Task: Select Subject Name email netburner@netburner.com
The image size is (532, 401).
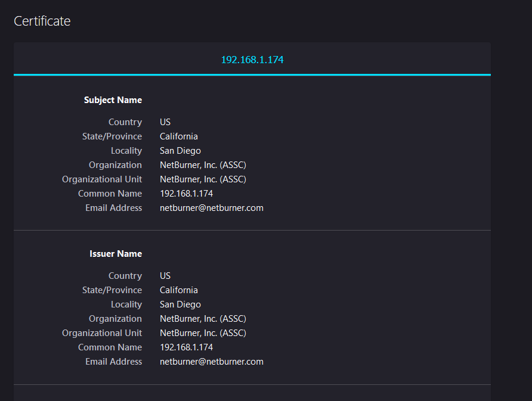Action: [x=211, y=208]
